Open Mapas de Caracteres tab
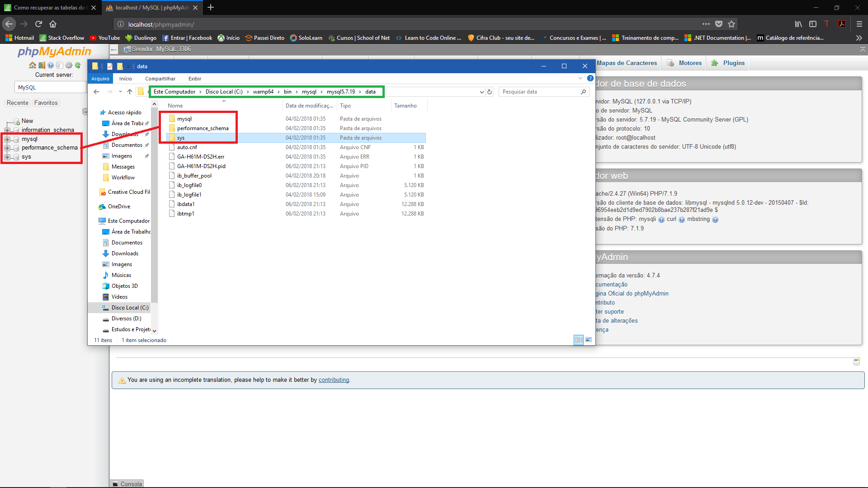 [x=627, y=63]
